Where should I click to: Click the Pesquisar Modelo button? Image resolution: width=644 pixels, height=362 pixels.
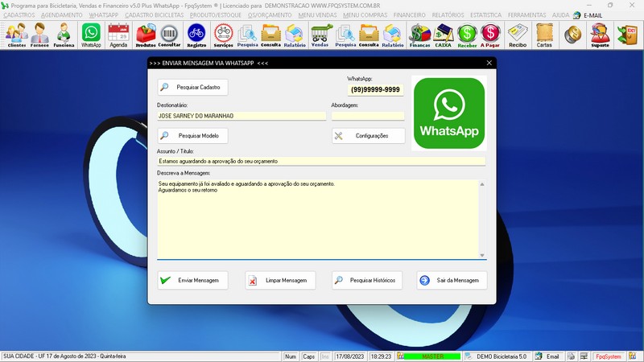coord(192,135)
